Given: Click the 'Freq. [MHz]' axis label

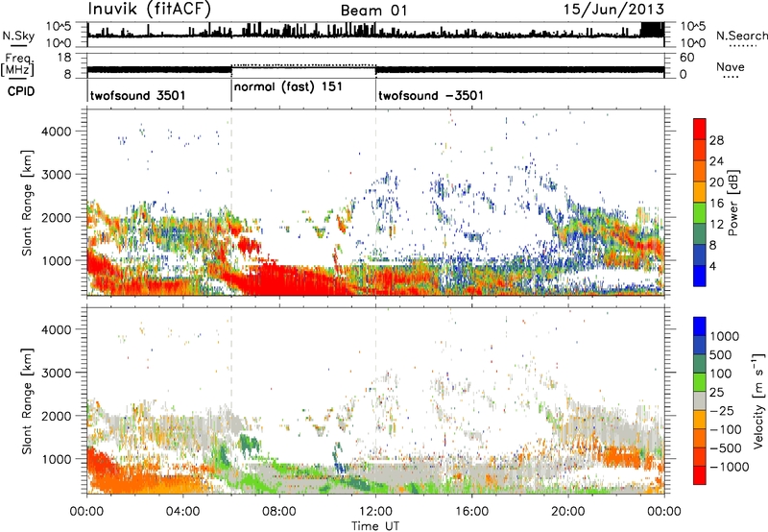Looking at the screenshot, I should click(x=17, y=65).
